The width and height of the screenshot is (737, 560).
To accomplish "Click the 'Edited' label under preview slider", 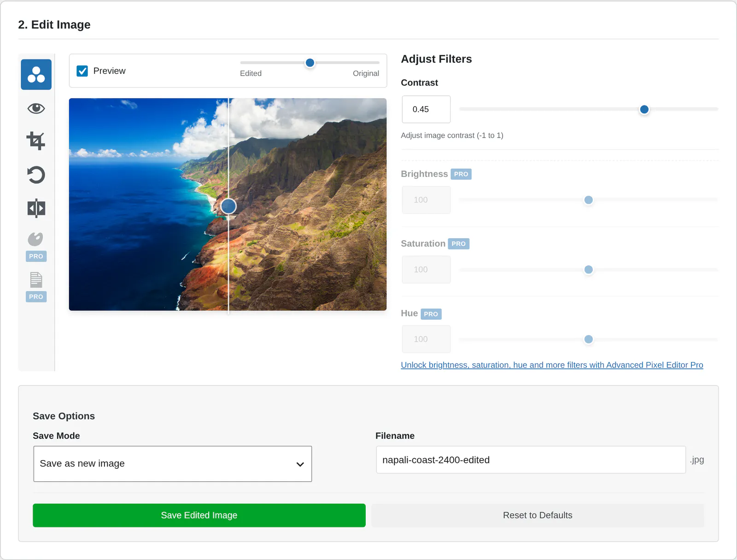I will (x=251, y=73).
